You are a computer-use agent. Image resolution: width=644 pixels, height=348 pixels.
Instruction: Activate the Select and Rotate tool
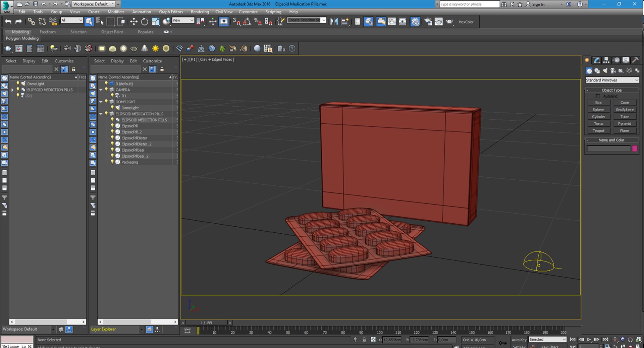[x=145, y=22]
